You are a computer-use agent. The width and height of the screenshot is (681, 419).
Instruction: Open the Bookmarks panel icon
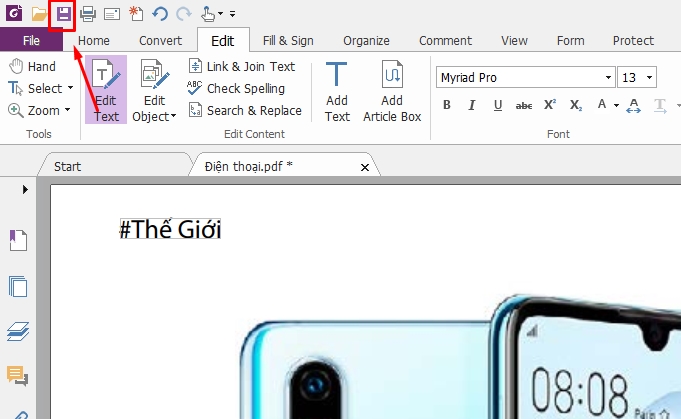click(x=18, y=240)
